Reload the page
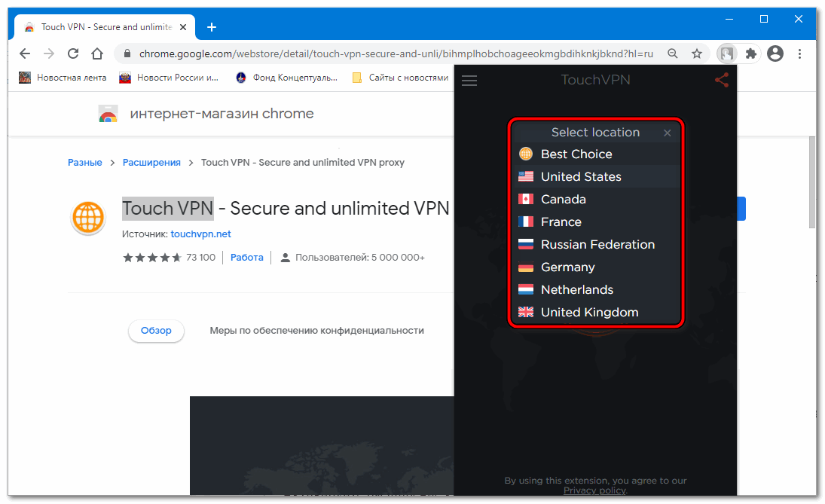Screen dimensions: 825x504 click(73, 54)
